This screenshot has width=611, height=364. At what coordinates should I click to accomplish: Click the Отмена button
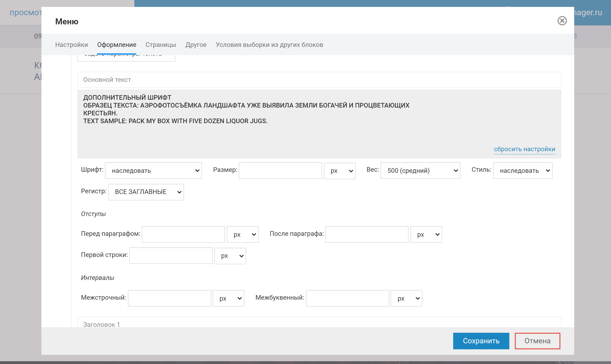(537, 341)
